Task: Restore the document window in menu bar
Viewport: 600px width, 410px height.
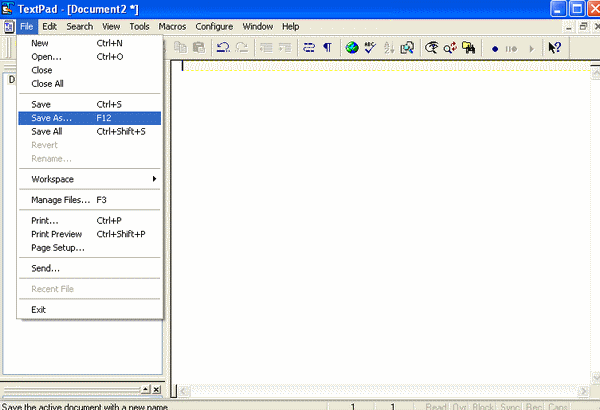Action: 583,27
